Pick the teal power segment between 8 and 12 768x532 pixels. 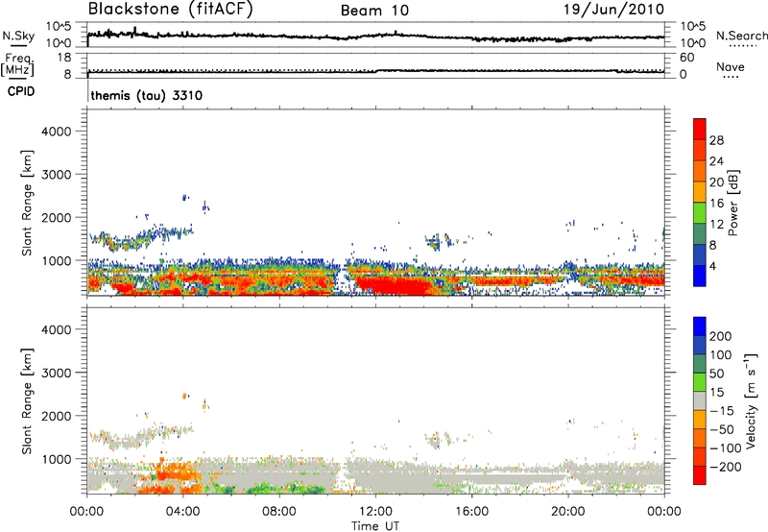(x=700, y=233)
